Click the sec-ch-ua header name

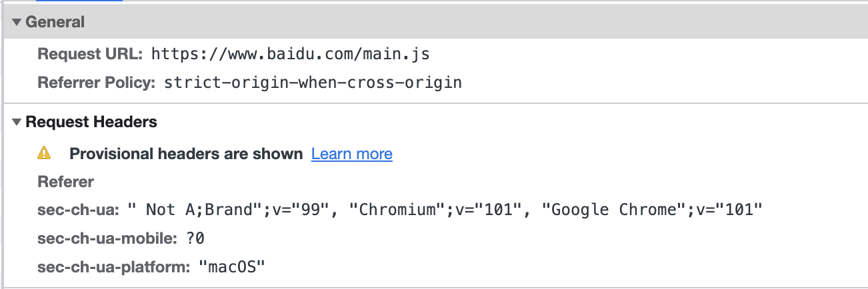(x=78, y=210)
